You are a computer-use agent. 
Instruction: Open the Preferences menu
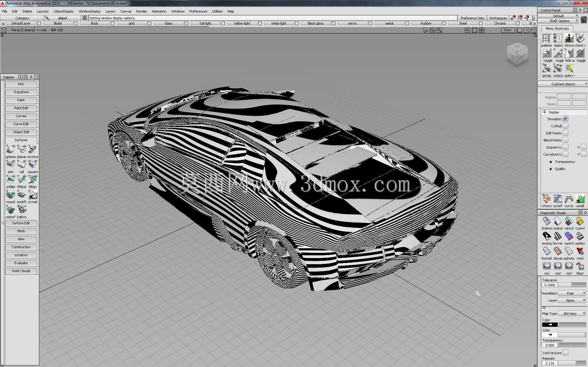point(198,11)
